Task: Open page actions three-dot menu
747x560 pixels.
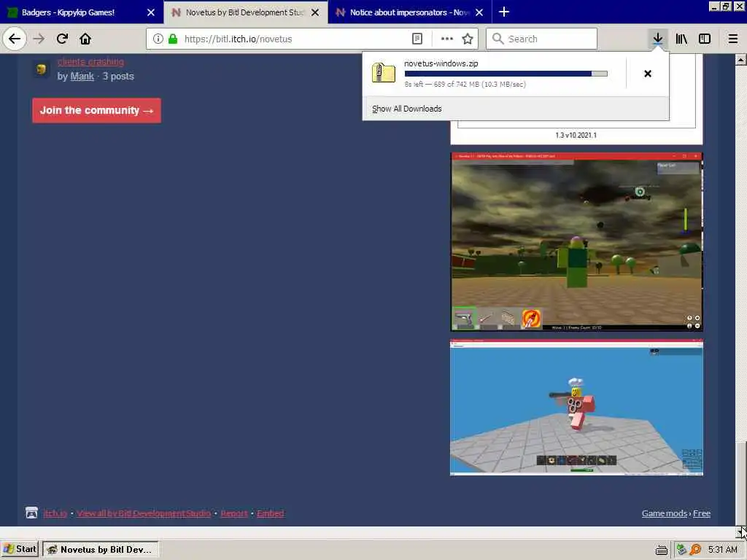Action: (447, 39)
